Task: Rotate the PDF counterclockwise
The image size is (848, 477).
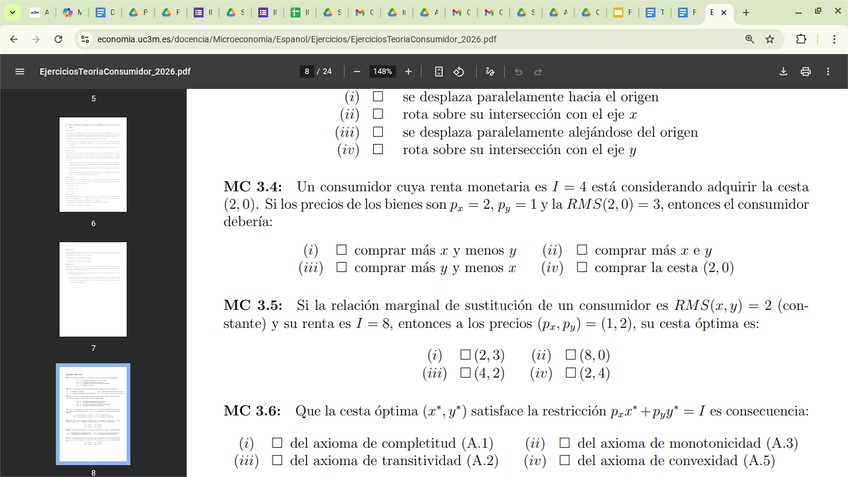Action: (459, 71)
